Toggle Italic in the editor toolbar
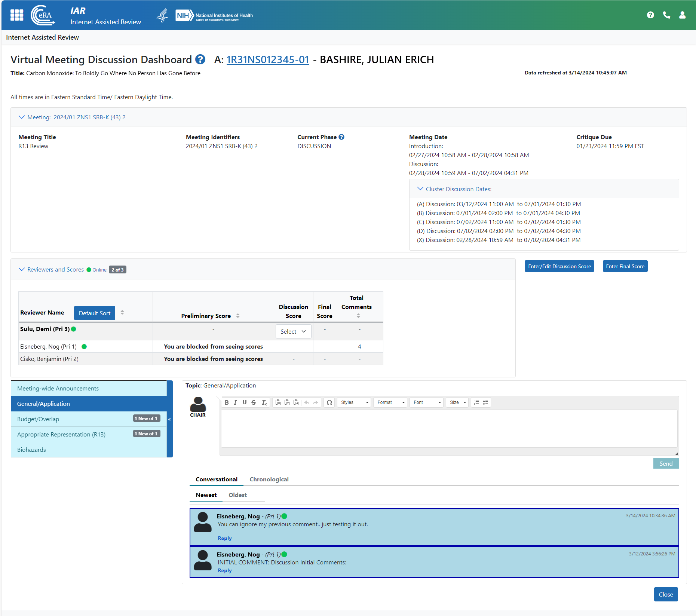 point(235,402)
